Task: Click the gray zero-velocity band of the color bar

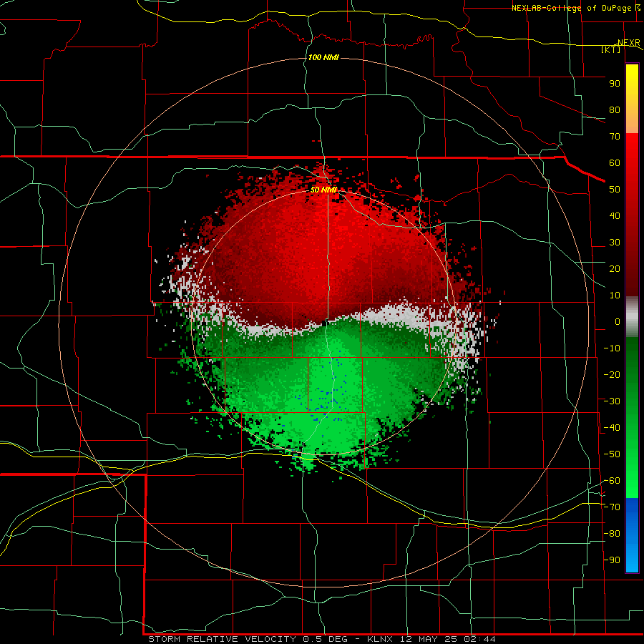Action: click(632, 316)
